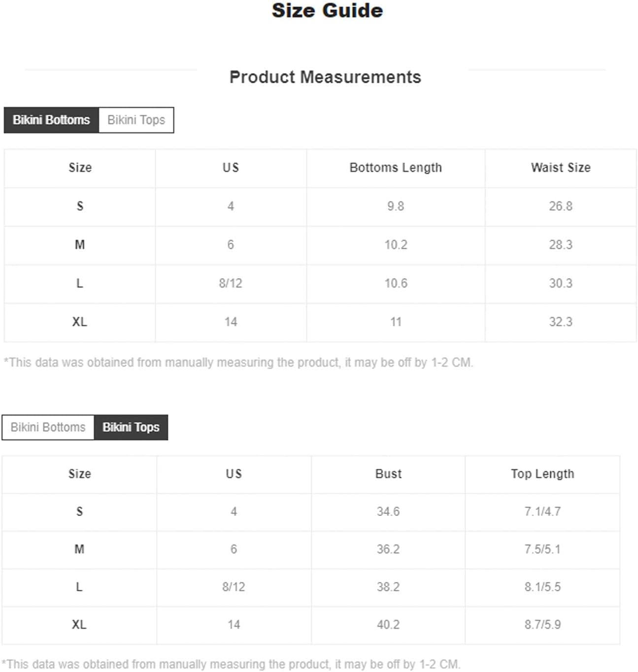638x672 pixels.
Task: Click the 8.7/5.9 top length cell
Action: point(542,625)
